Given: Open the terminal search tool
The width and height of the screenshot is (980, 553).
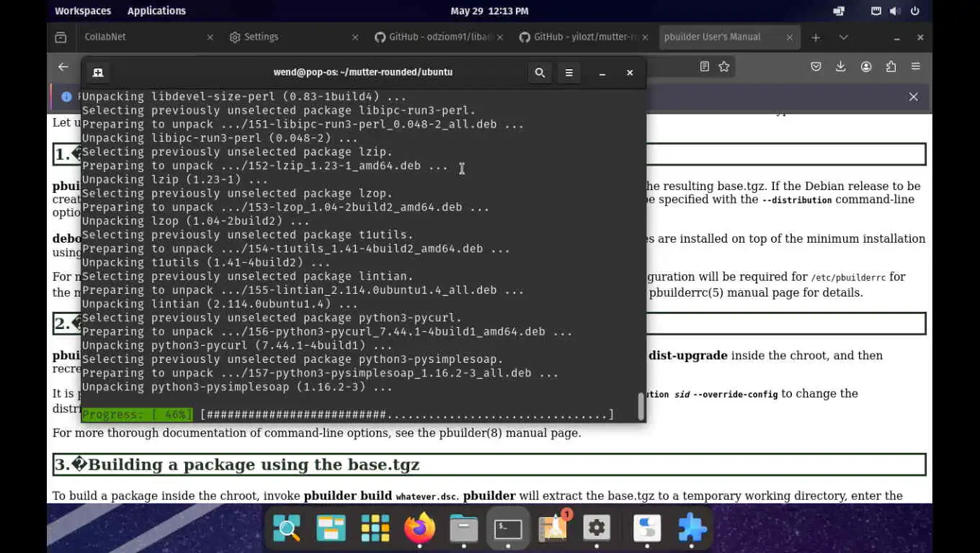Looking at the screenshot, I should 540,73.
